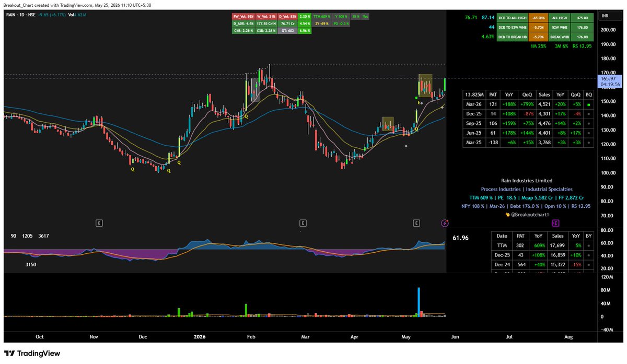627x364 pixels.
Task: Click the Process Industries sector text
Action: coord(501,189)
